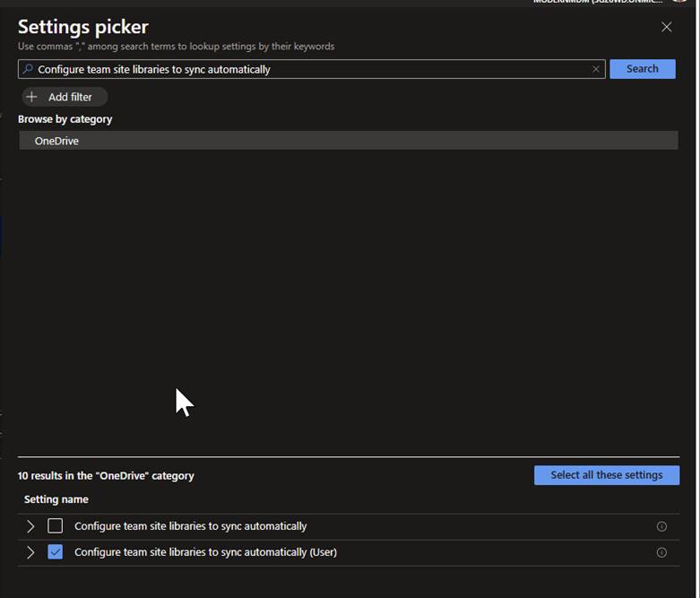Clear the search text with the X icon
The image size is (700, 598).
(x=596, y=69)
